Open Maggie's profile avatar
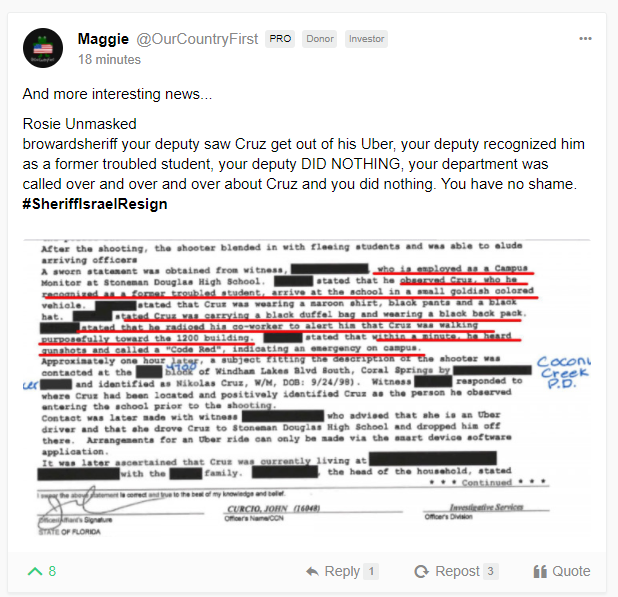 [x=43, y=48]
